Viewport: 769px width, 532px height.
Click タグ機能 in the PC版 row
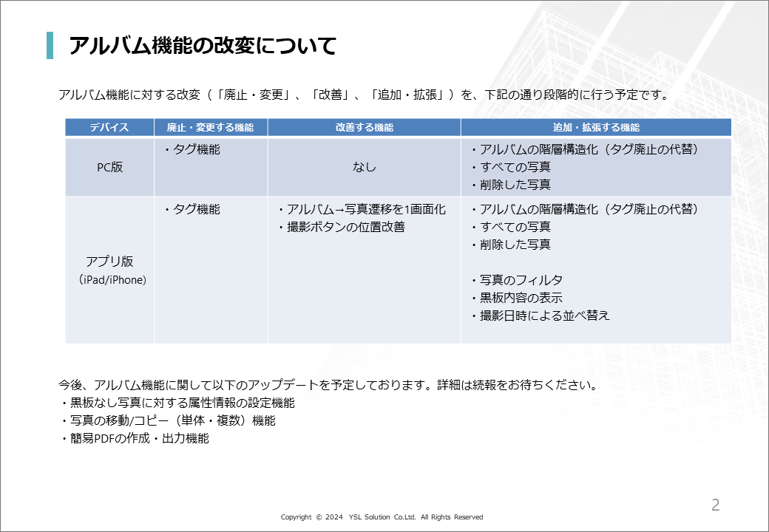(195, 149)
